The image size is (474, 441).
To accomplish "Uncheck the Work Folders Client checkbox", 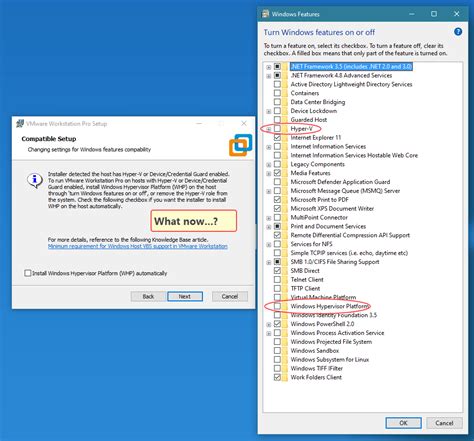I will [277, 377].
